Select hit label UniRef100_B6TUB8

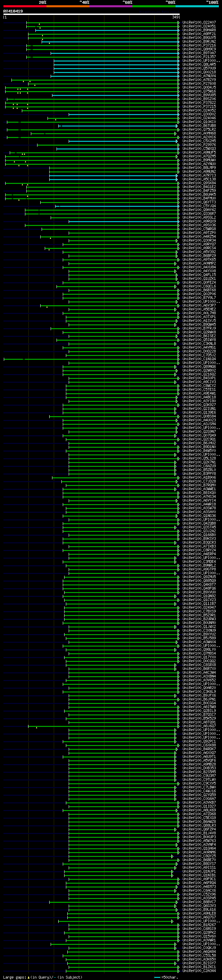[x=199, y=125]
